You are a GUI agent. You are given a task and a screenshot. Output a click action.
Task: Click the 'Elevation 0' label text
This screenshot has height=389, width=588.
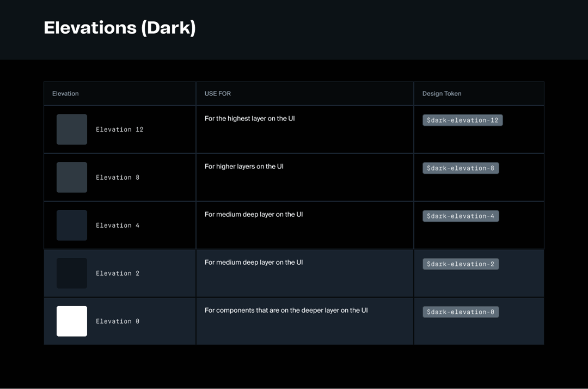[x=118, y=321]
